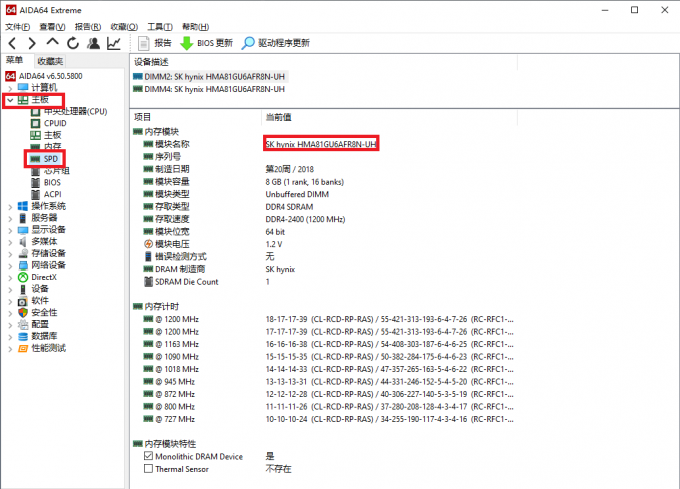The width and height of the screenshot is (680, 489).
Task: Click the 软件 software icon
Action: (23, 301)
